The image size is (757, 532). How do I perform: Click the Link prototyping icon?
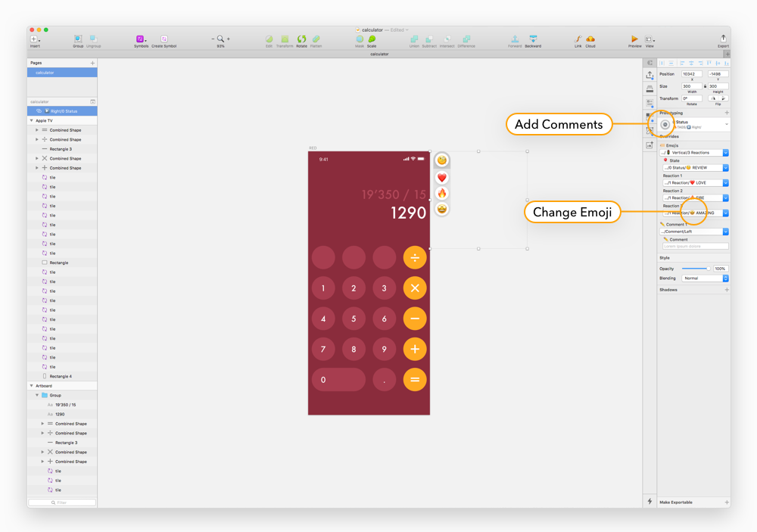point(578,39)
